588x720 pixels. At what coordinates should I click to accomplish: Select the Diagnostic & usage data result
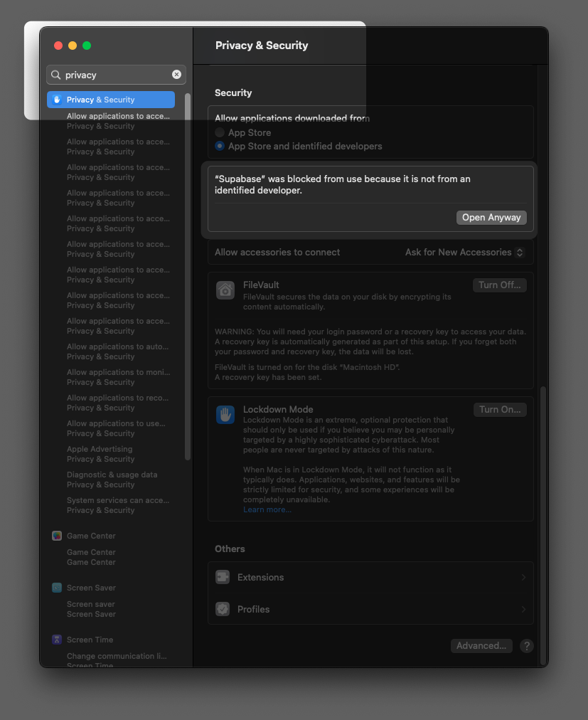pos(112,480)
